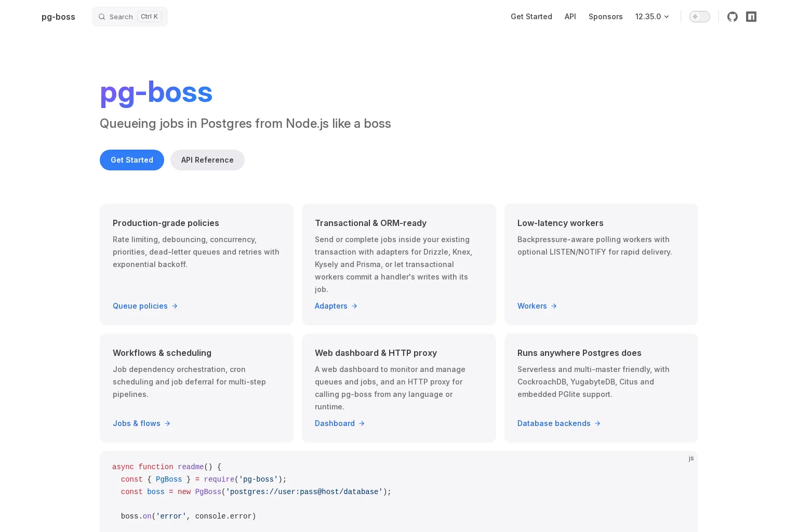
Task: Click the Low-latency workers card heading
Action: 561,223
